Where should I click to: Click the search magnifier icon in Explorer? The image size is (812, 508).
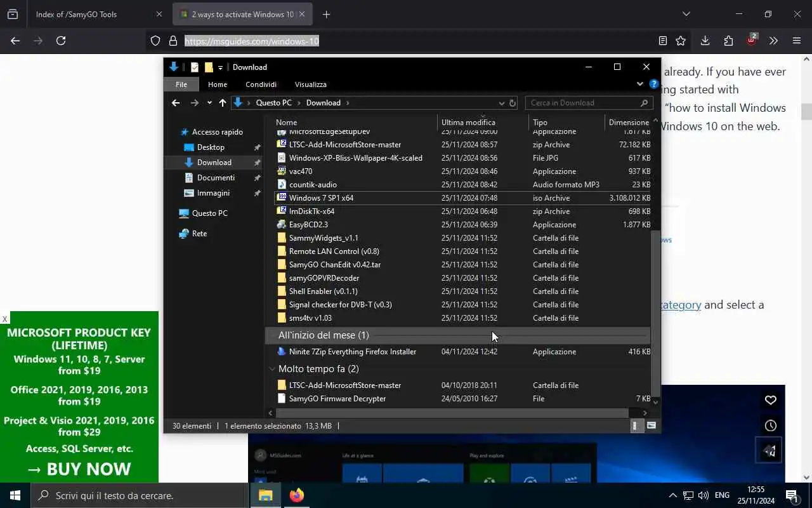click(645, 103)
